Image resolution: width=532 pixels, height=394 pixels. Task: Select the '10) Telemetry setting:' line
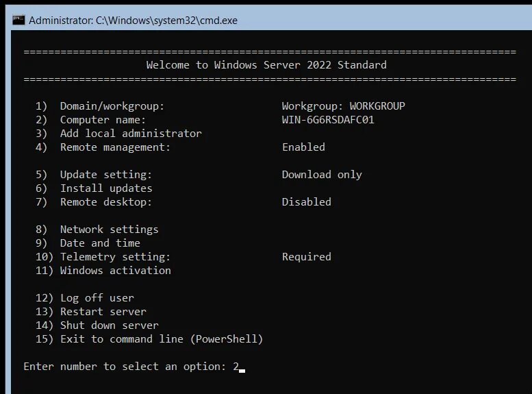pyautogui.click(x=103, y=257)
